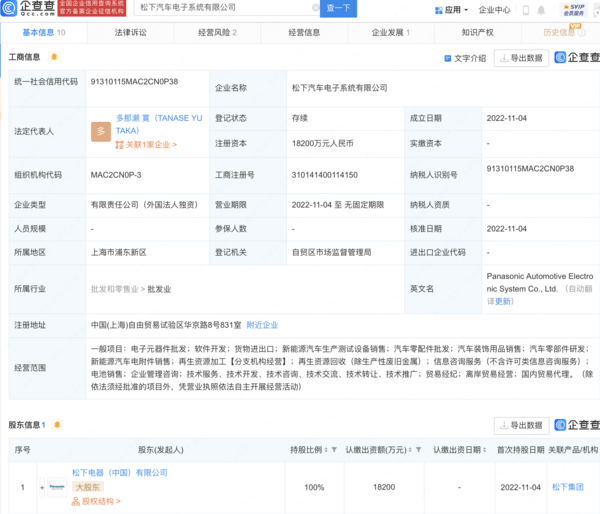Click shareholding ratio 100% cell
Viewport: 600px width, 514px height.
(314, 487)
